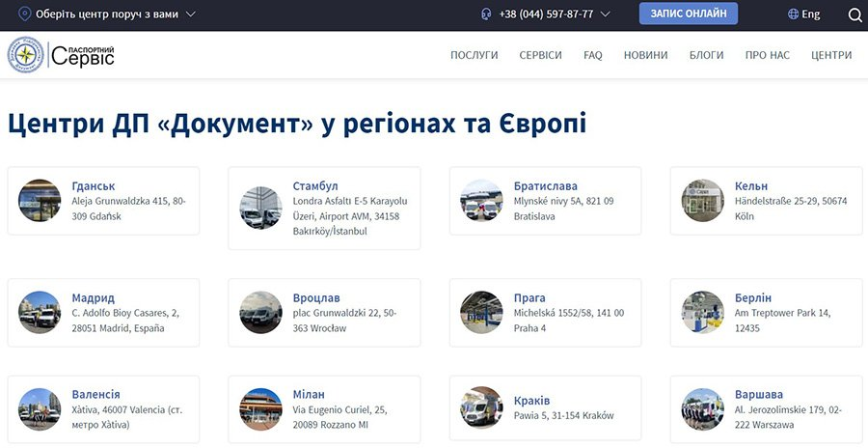Expand the phone number dropdown arrow
This screenshot has width=868, height=448.
(605, 14)
